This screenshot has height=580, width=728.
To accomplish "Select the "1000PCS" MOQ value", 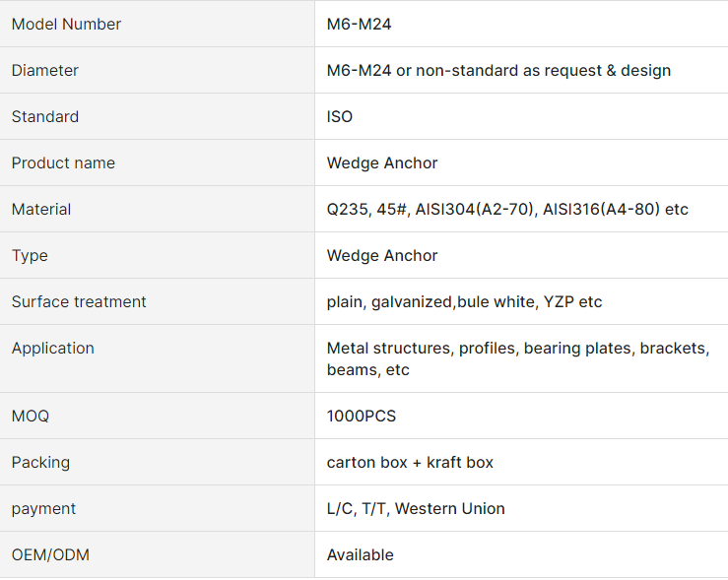I will [362, 417].
